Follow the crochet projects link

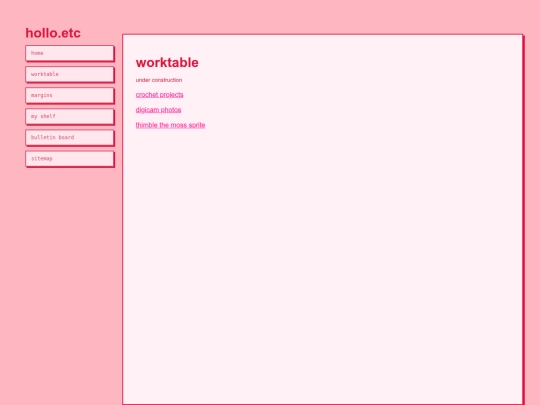coord(159,95)
